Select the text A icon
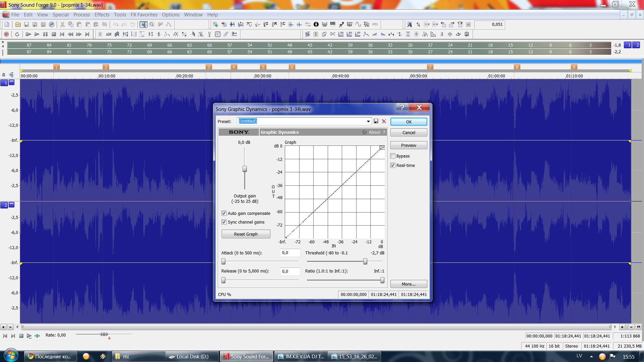 410,24
